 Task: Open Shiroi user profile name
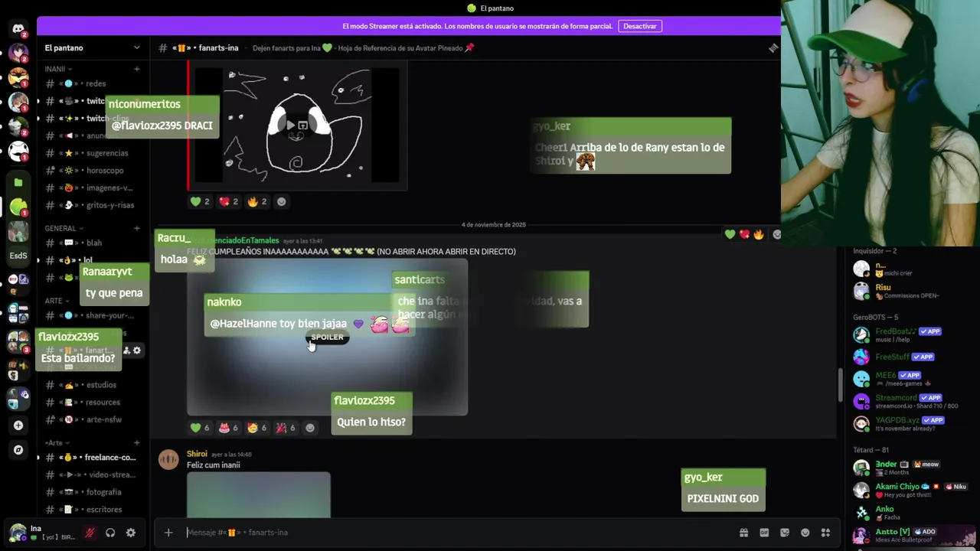coord(197,454)
